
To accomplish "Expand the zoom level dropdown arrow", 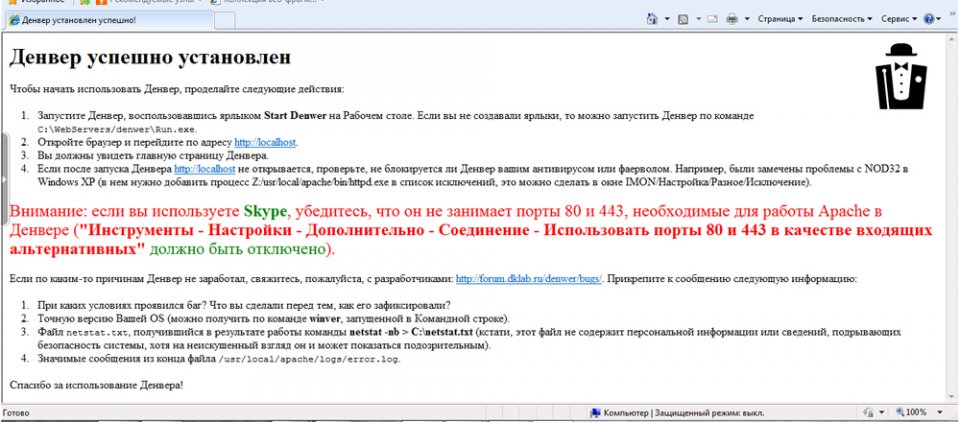I will 939,412.
